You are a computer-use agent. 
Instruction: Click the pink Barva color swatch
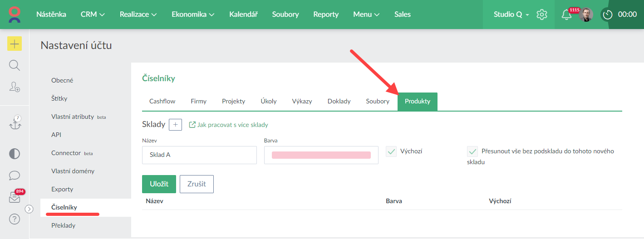pos(321,155)
